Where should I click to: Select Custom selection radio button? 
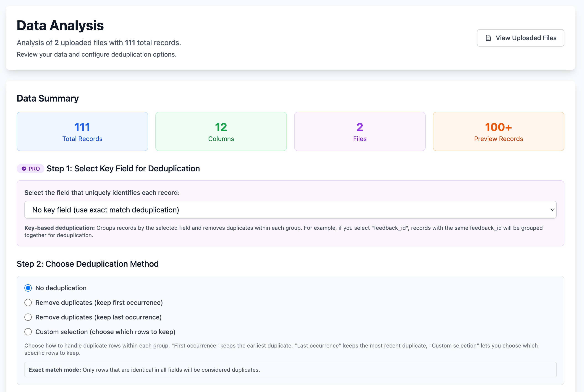tap(28, 332)
